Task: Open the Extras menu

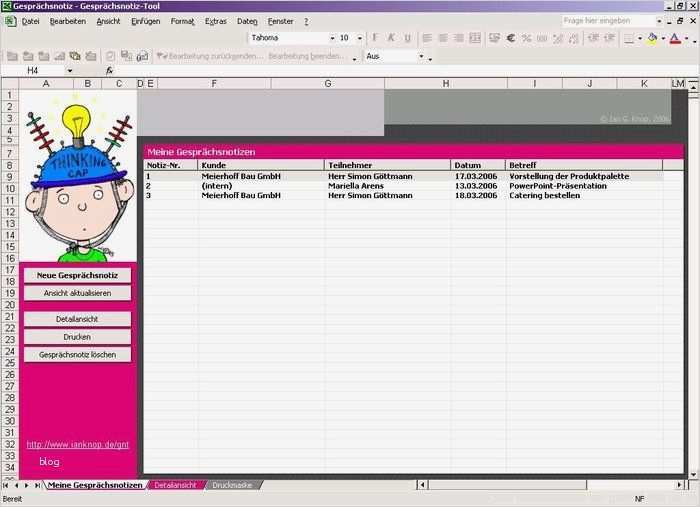Action: coord(216,21)
